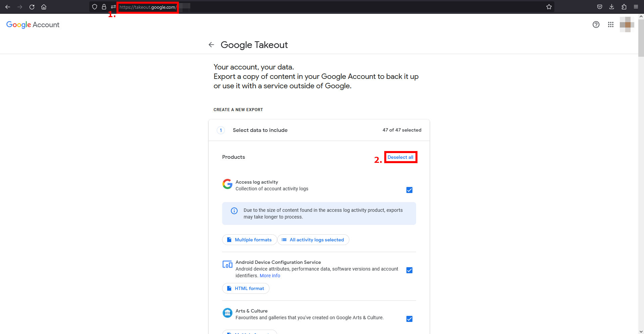Open All activity logs selected

pyautogui.click(x=313, y=240)
